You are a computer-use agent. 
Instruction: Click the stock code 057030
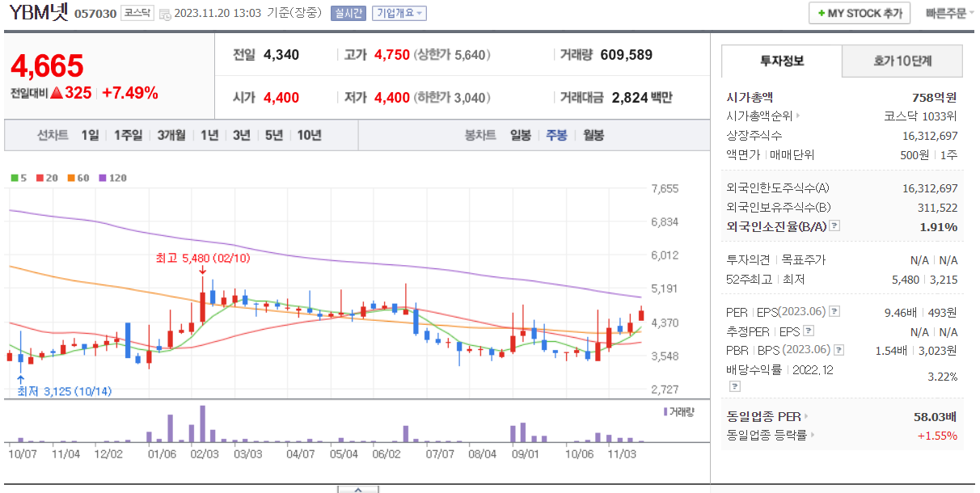pyautogui.click(x=95, y=14)
